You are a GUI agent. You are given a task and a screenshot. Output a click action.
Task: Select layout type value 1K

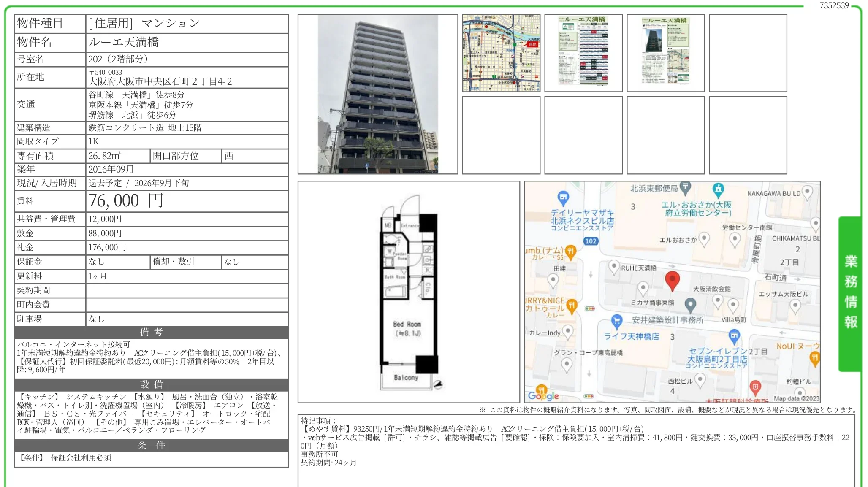93,141
